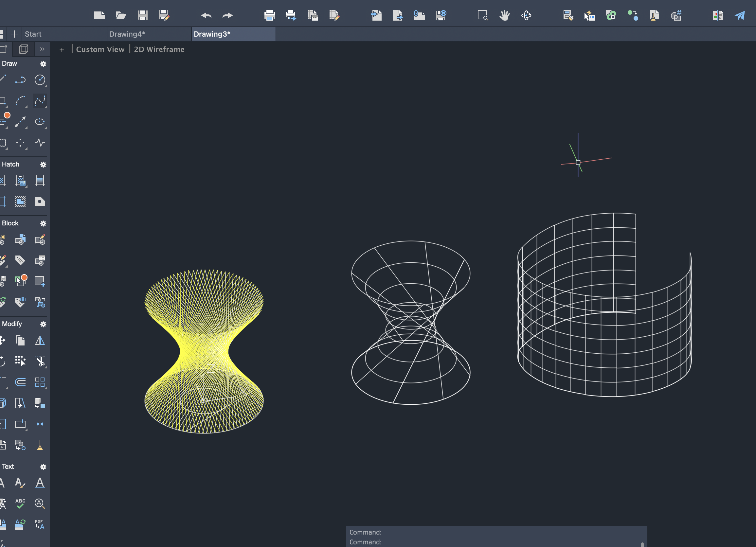Switch to the Start tab
The height and width of the screenshot is (547, 756).
pyautogui.click(x=33, y=34)
